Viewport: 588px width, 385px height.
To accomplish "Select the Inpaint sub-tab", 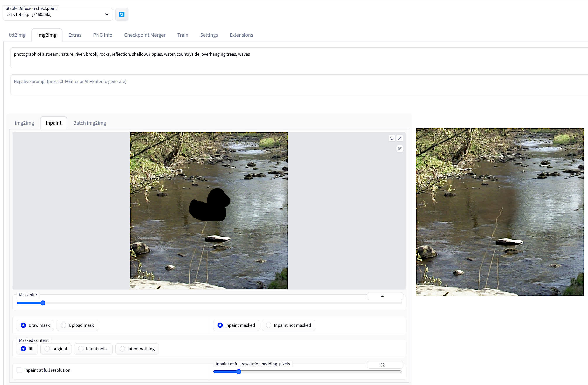I will pyautogui.click(x=54, y=123).
